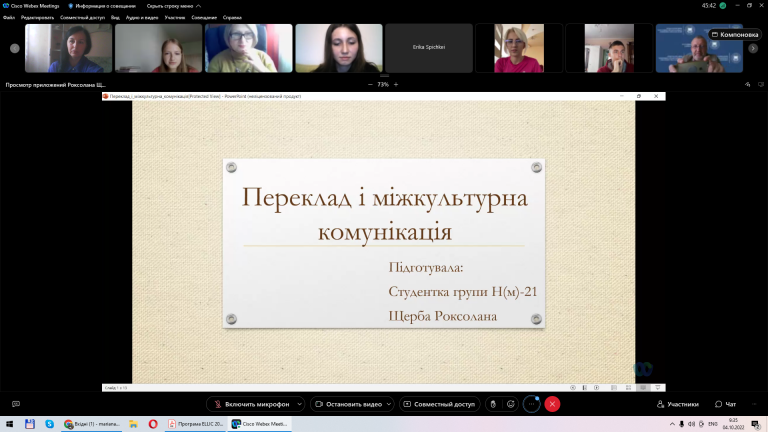This screenshot has height=432, width=768.
Task: Open the Аудио и видео menu
Action: pyautogui.click(x=142, y=18)
